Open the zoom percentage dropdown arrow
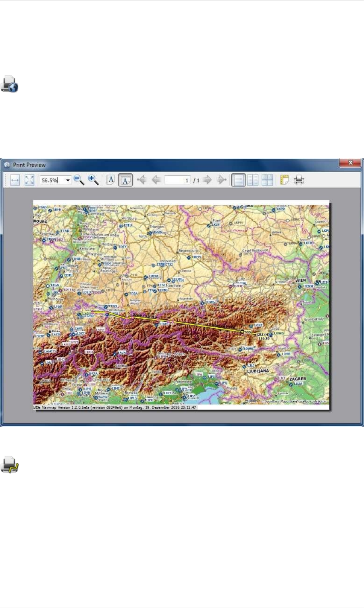Image resolution: width=364 pixels, height=608 pixels. 68,180
